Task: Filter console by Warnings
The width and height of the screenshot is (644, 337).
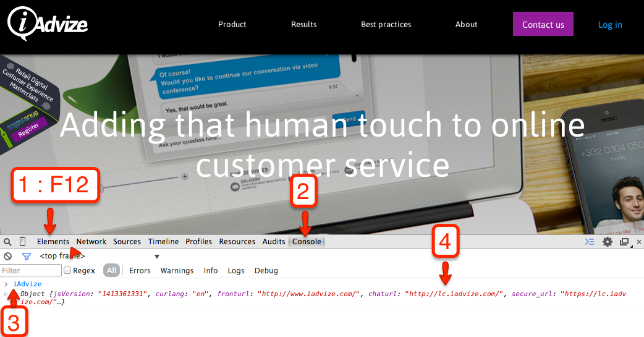Action: click(177, 270)
